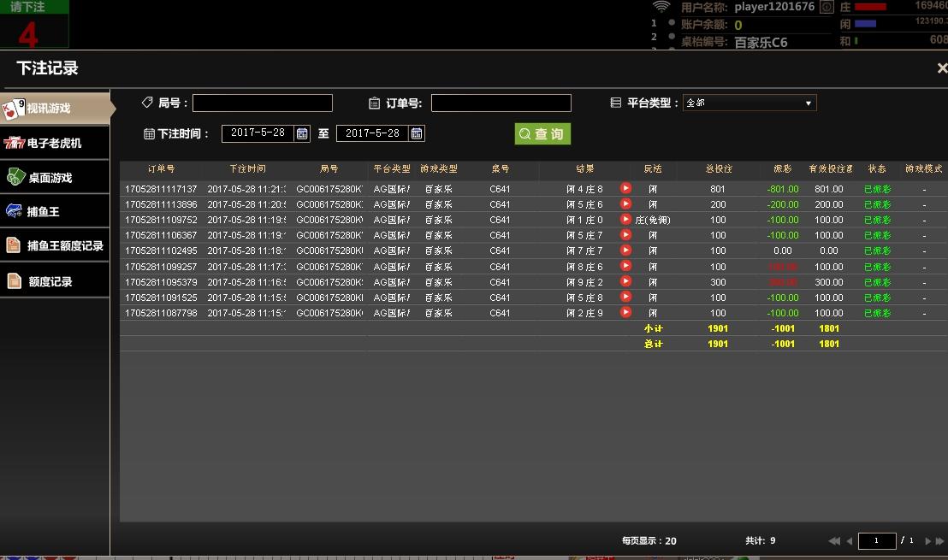Click the 下注时间 column header
Viewport: 948px width, 560px height.
(x=247, y=168)
